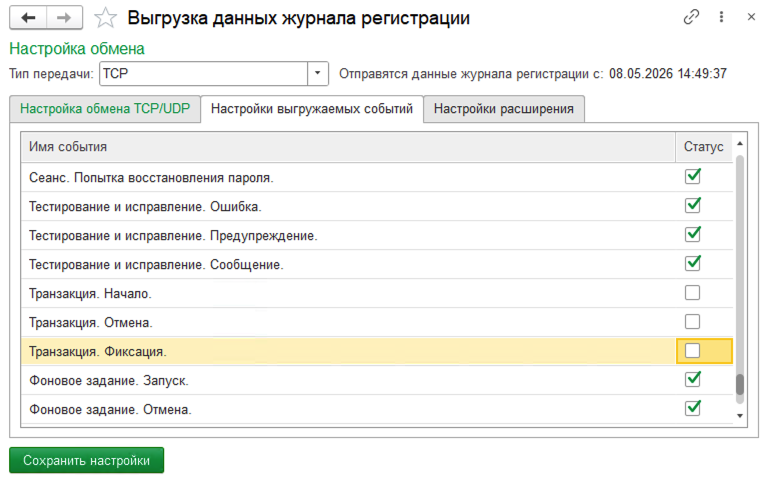
Task: Uncheck Фоновое задание. Запуск status
Action: (x=692, y=379)
